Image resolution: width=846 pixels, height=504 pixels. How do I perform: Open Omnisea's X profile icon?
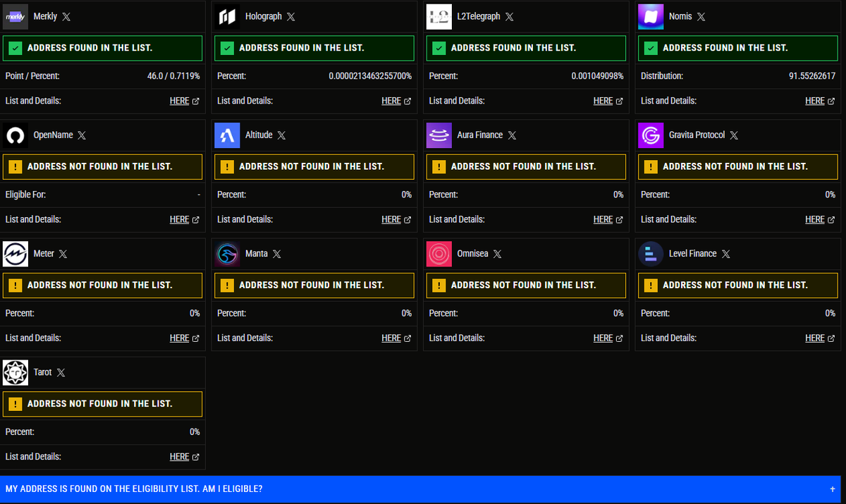click(x=497, y=253)
